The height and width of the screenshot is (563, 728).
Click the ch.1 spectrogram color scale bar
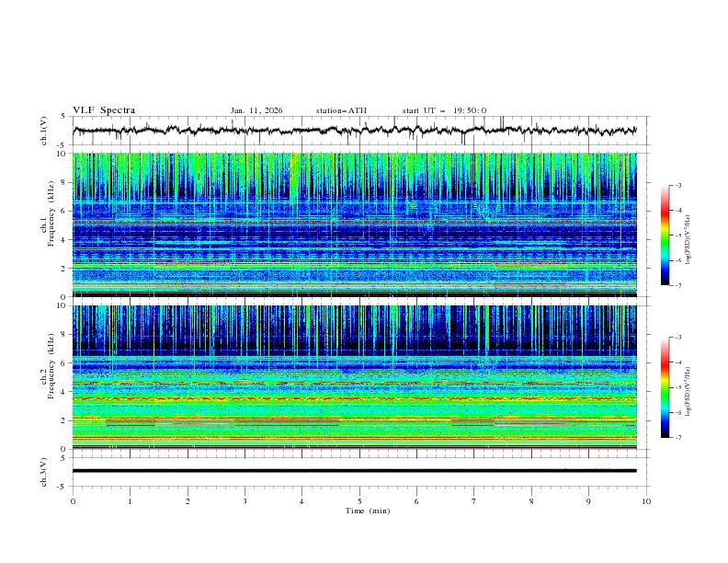point(665,236)
